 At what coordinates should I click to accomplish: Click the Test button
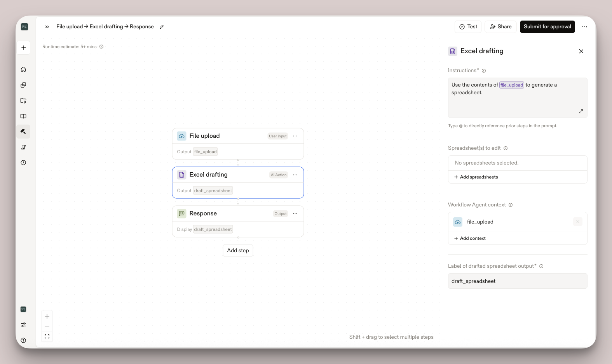[x=468, y=27]
